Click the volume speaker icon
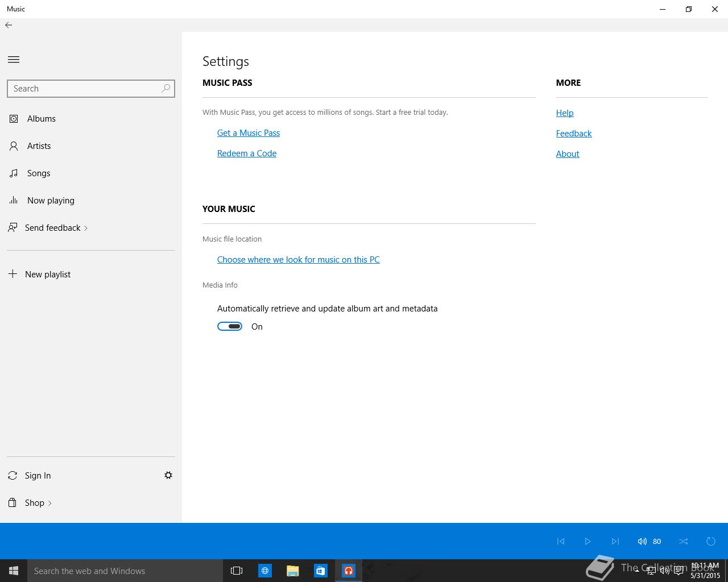The image size is (728, 582). pos(642,542)
